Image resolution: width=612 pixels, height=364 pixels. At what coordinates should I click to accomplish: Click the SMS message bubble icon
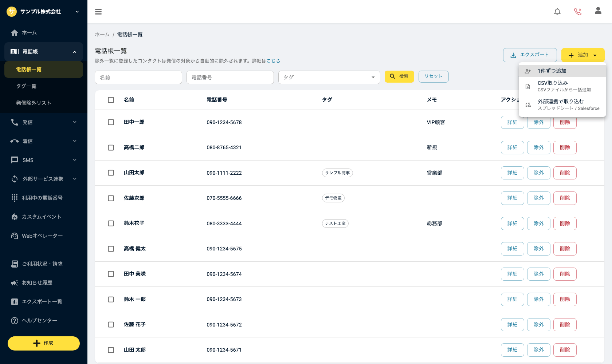[x=15, y=160]
